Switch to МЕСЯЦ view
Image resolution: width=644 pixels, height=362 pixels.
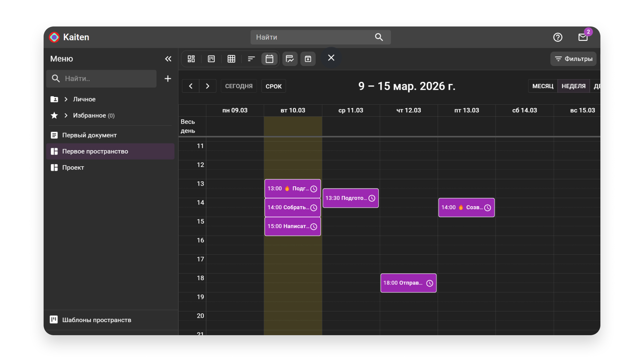pyautogui.click(x=543, y=86)
